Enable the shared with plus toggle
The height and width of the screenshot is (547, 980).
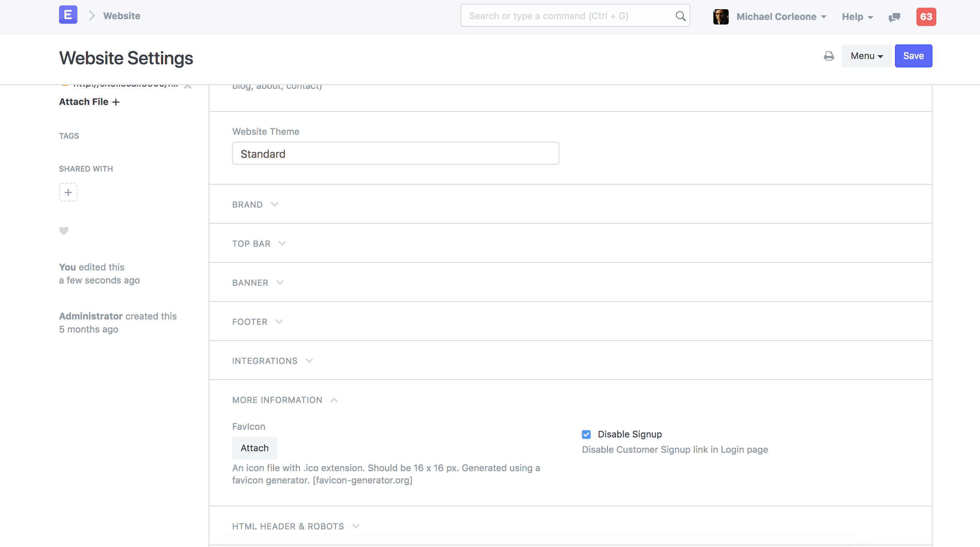(68, 192)
